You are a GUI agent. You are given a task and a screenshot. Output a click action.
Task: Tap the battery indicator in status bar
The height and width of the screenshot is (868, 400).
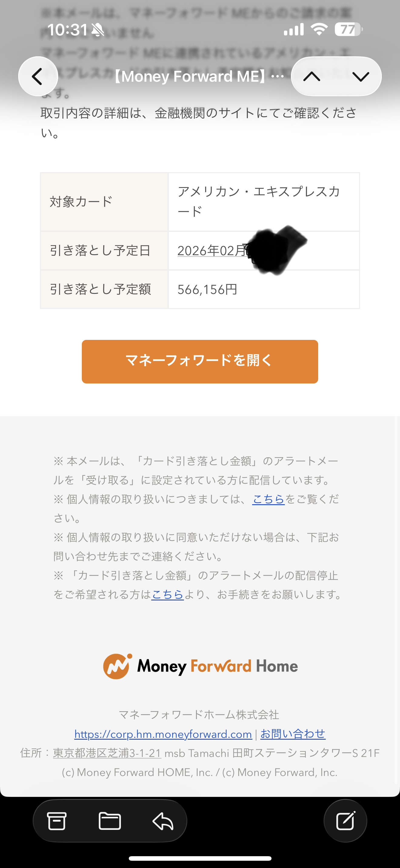pos(348,30)
